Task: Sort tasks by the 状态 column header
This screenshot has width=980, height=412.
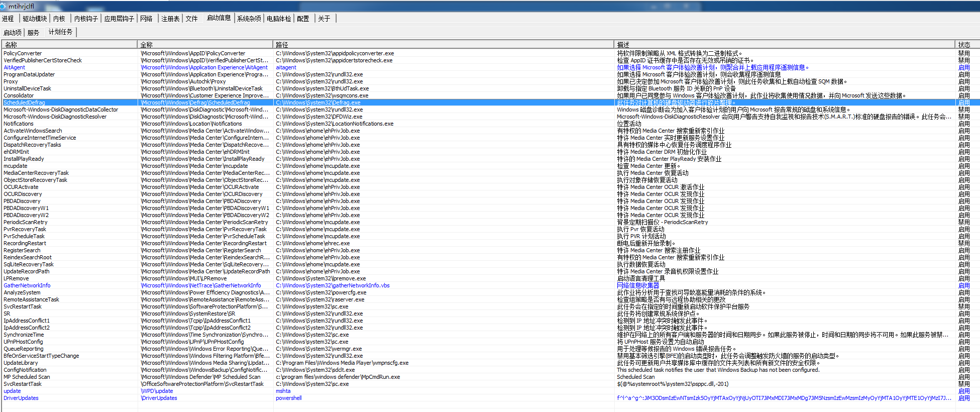Action: (964, 45)
